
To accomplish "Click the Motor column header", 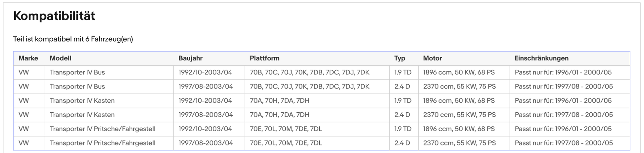I will click(432, 58).
